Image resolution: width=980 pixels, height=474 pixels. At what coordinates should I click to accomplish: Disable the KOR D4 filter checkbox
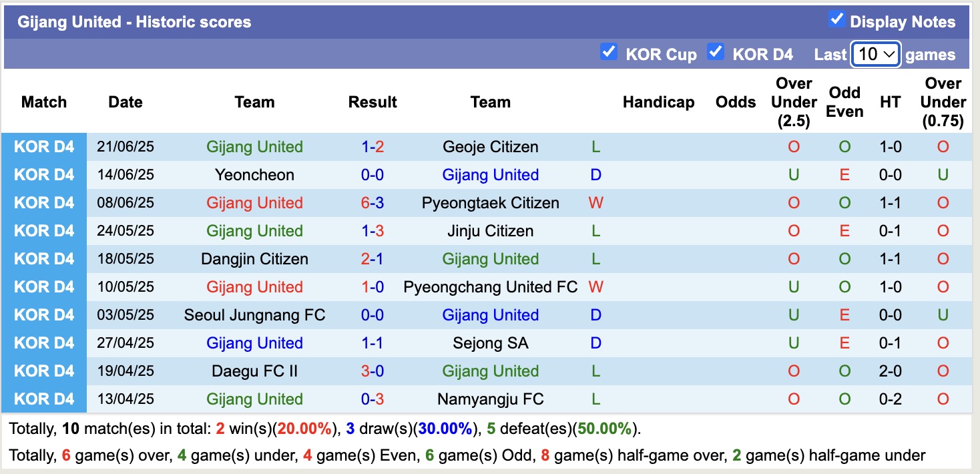click(x=716, y=52)
